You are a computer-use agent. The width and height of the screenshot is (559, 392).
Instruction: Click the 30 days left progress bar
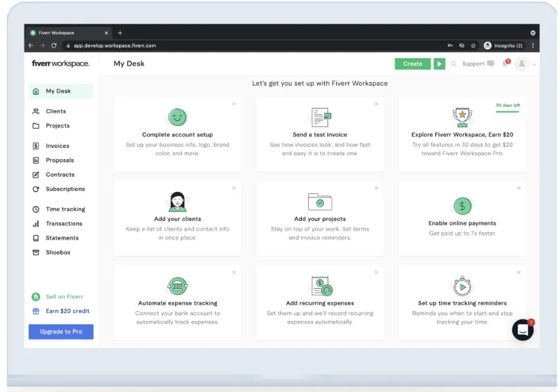click(507, 112)
